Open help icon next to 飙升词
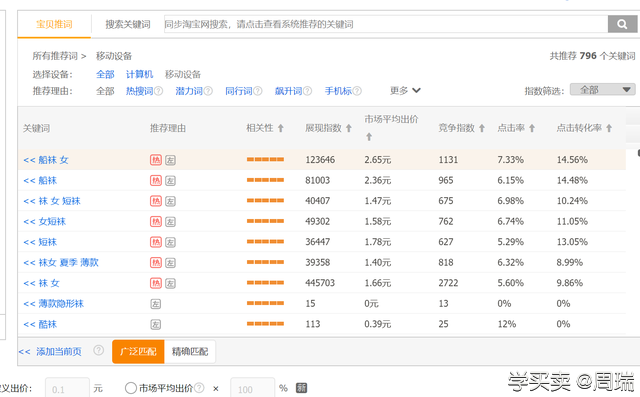Image resolution: width=640 pixels, height=397 pixels. [307, 91]
